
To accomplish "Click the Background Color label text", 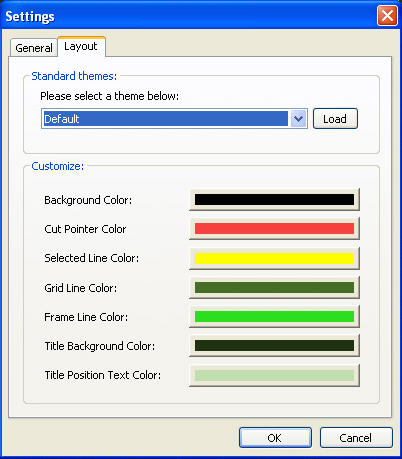I will click(88, 200).
